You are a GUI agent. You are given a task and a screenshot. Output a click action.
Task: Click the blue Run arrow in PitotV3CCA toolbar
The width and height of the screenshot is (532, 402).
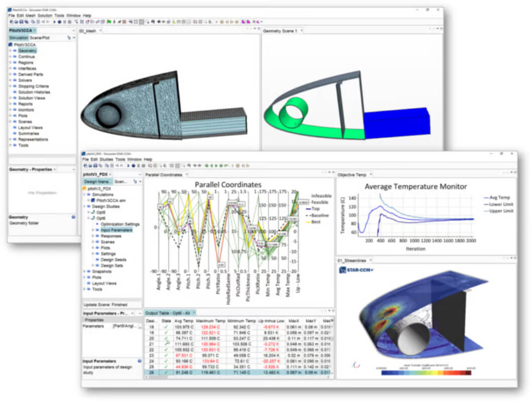pos(54,22)
